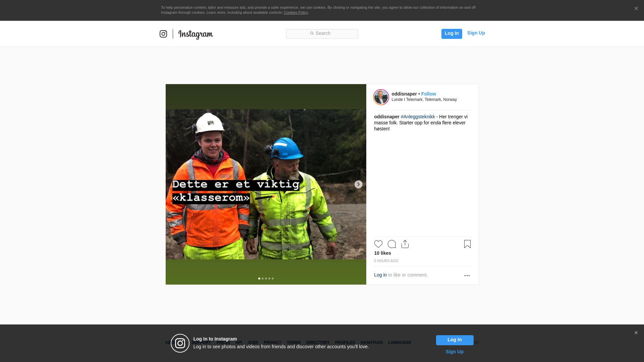Open PROFILES footer link
This screenshot has height=362, width=644.
pyautogui.click(x=345, y=343)
